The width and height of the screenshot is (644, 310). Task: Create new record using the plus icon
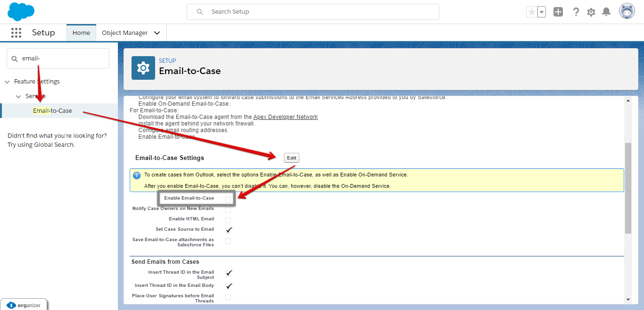[x=558, y=11]
